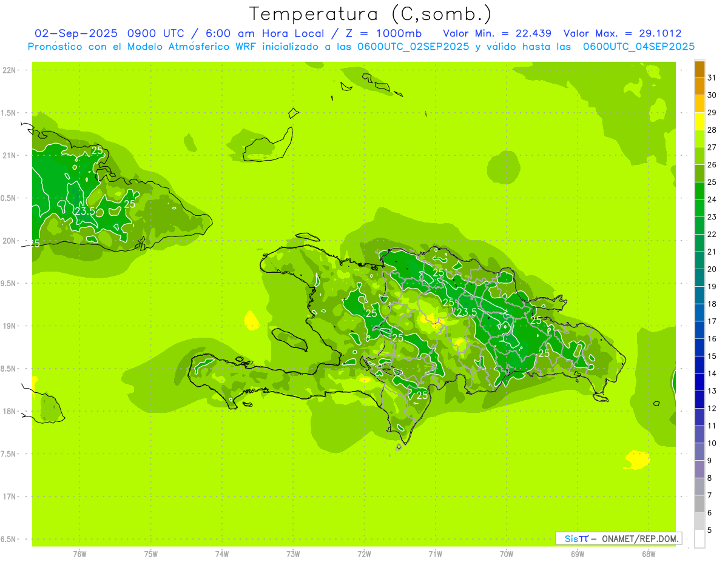This screenshot has width=728, height=562.
Task: Click "Pronóstico con el Modelo Atmósferico WRF" line
Action: [361, 47]
